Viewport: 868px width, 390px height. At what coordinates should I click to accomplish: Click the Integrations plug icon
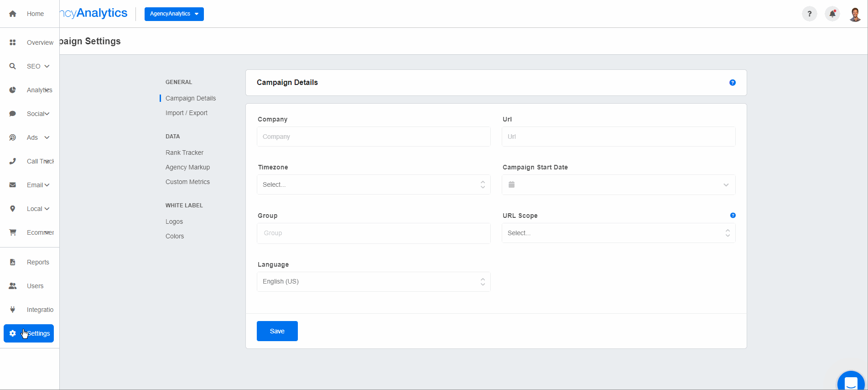click(x=13, y=310)
